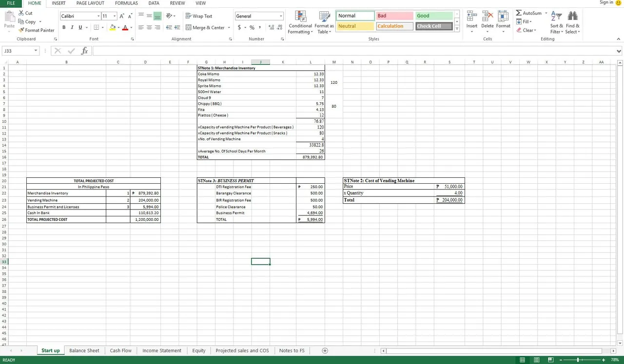The height and width of the screenshot is (364, 624).
Task: Click the Delete cells icon
Action: point(487,16)
